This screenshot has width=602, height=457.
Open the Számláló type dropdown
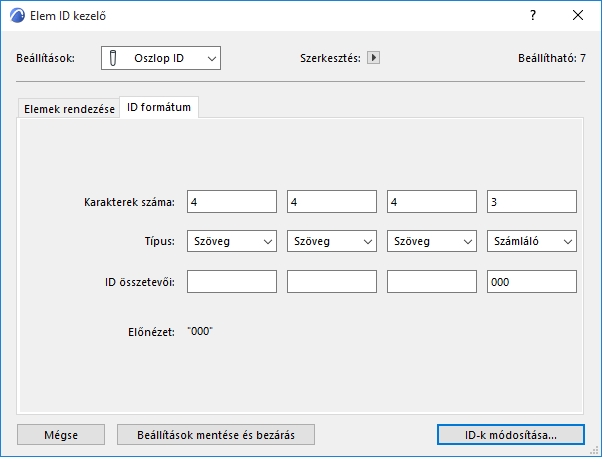point(531,241)
